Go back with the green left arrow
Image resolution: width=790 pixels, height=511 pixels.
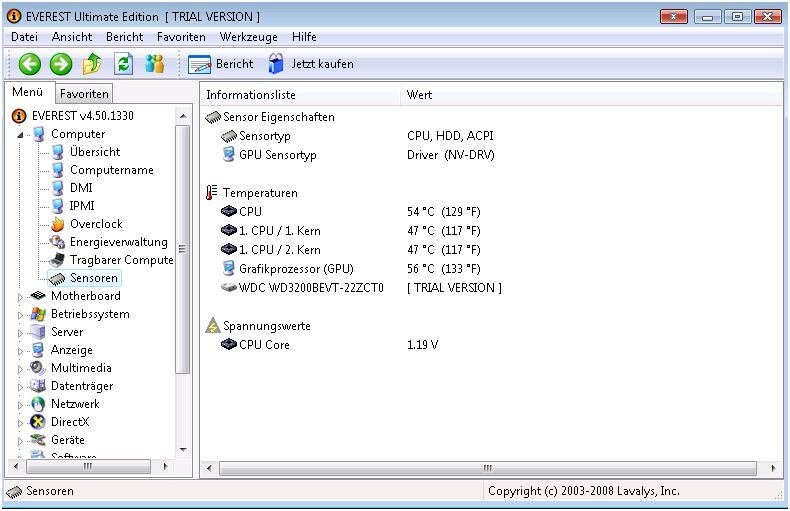tap(30, 65)
